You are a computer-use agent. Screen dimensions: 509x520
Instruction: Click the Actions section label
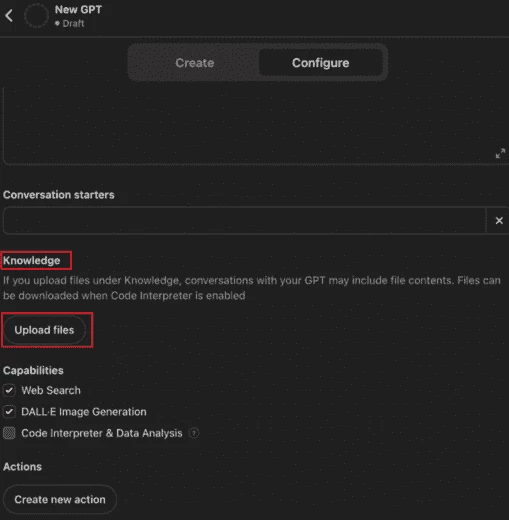pyautogui.click(x=23, y=467)
